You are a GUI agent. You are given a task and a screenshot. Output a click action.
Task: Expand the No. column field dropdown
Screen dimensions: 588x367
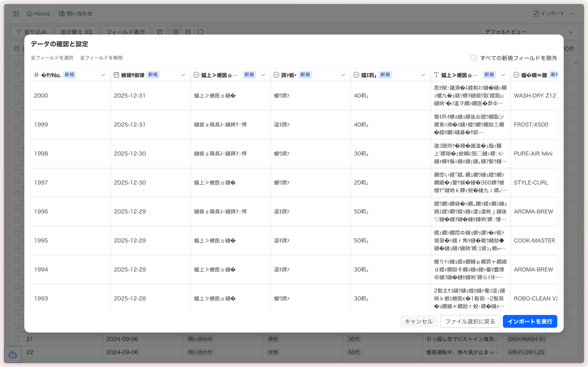coord(103,75)
